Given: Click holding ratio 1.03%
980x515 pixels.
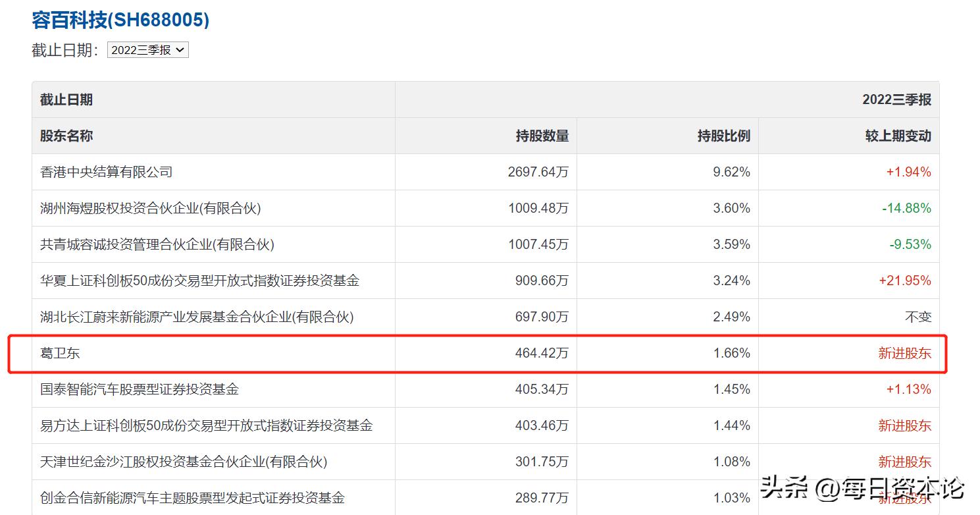Looking at the screenshot, I should pyautogui.click(x=732, y=499).
